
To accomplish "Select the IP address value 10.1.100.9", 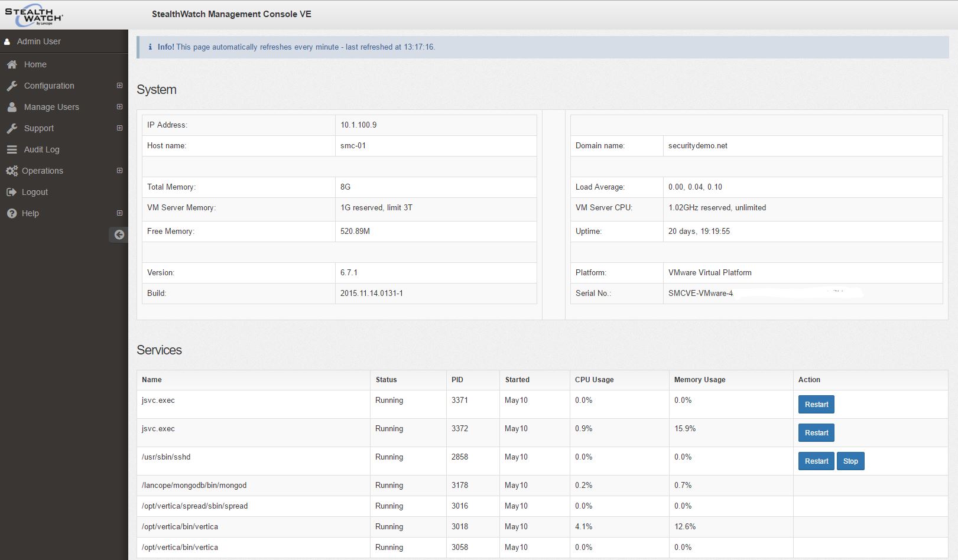I will 358,125.
